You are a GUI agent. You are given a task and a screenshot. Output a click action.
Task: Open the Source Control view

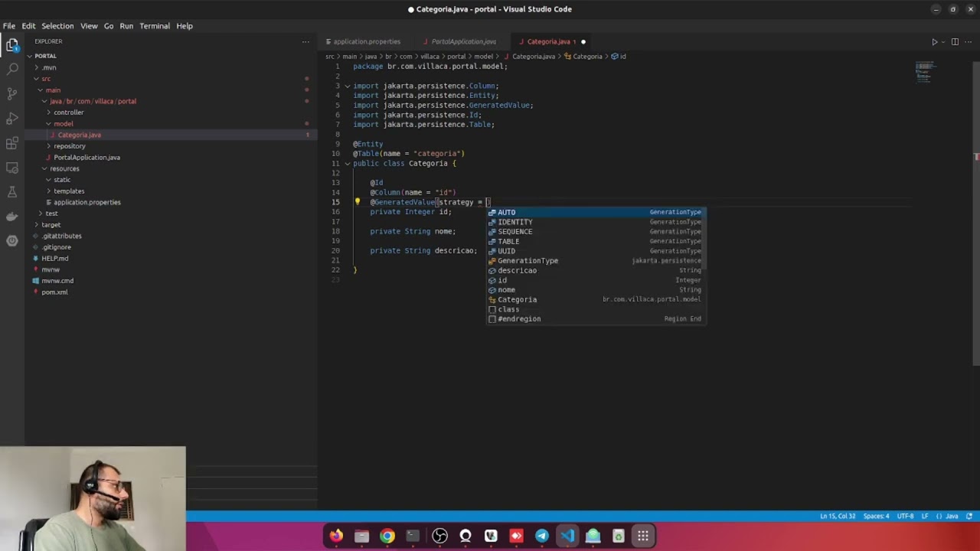coord(12,93)
